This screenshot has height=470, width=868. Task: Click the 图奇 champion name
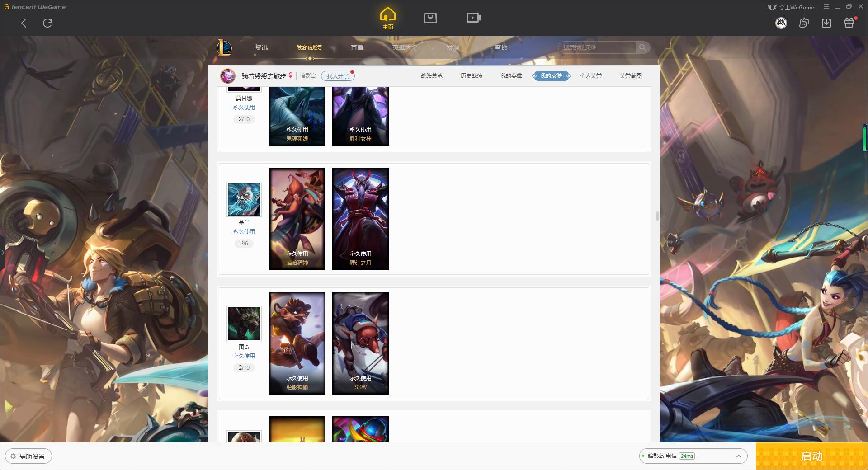click(x=244, y=347)
